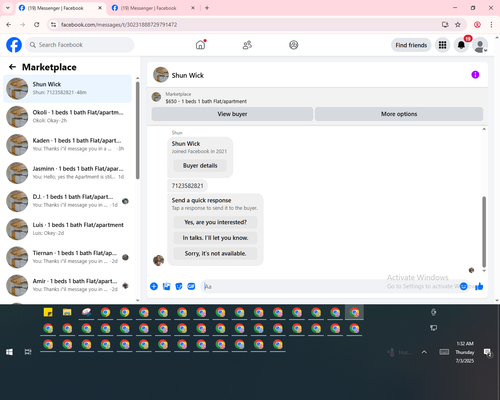The height and width of the screenshot is (400, 500).
Task: Open Sticky Notes from the taskbar
Action: tap(48, 312)
